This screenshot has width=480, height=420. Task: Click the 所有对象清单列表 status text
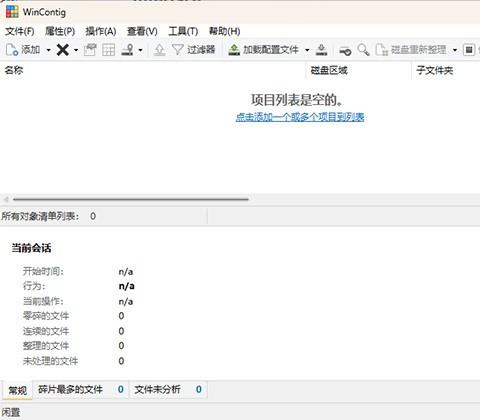[40, 216]
